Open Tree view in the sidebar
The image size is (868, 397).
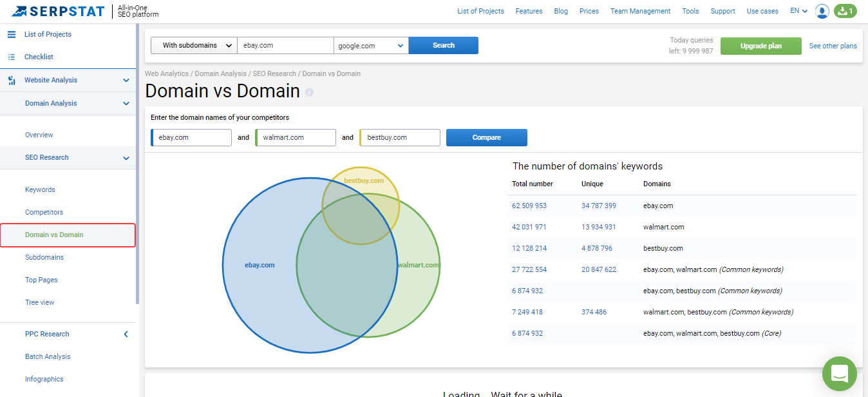40,302
